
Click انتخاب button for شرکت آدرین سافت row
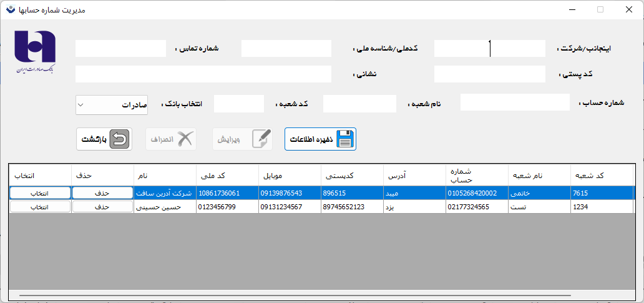40,193
